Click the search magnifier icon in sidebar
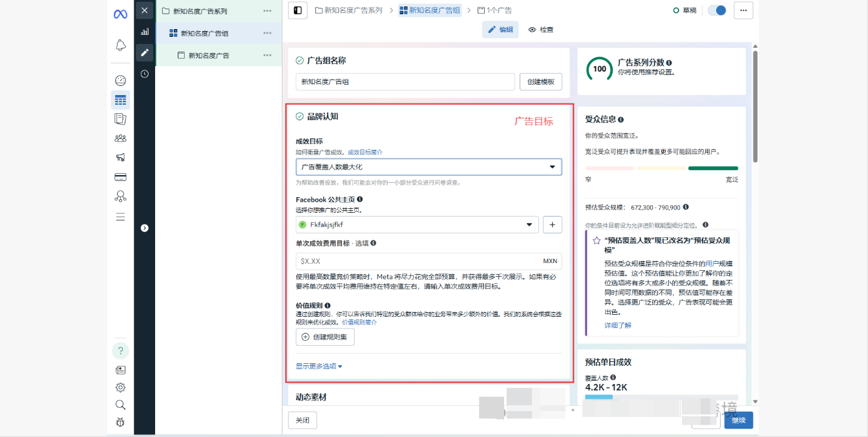This screenshot has width=868, height=437. (x=120, y=405)
